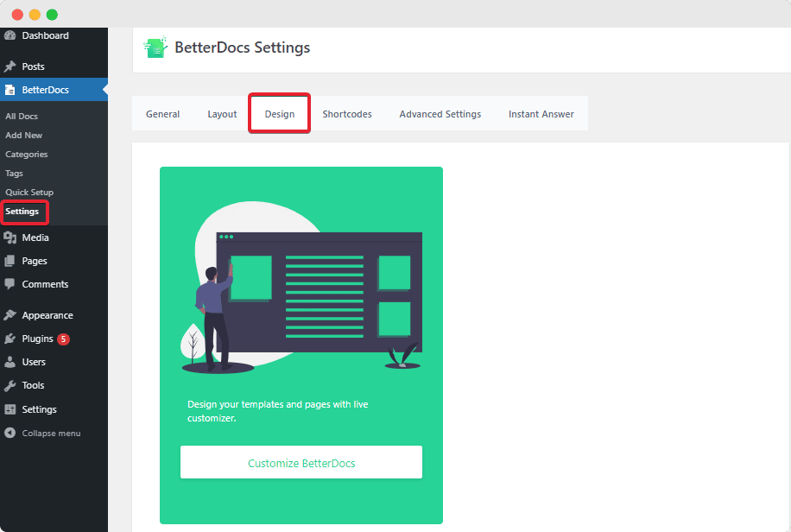The image size is (791, 532).
Task: Open the Appearance menu label
Action: 47,315
